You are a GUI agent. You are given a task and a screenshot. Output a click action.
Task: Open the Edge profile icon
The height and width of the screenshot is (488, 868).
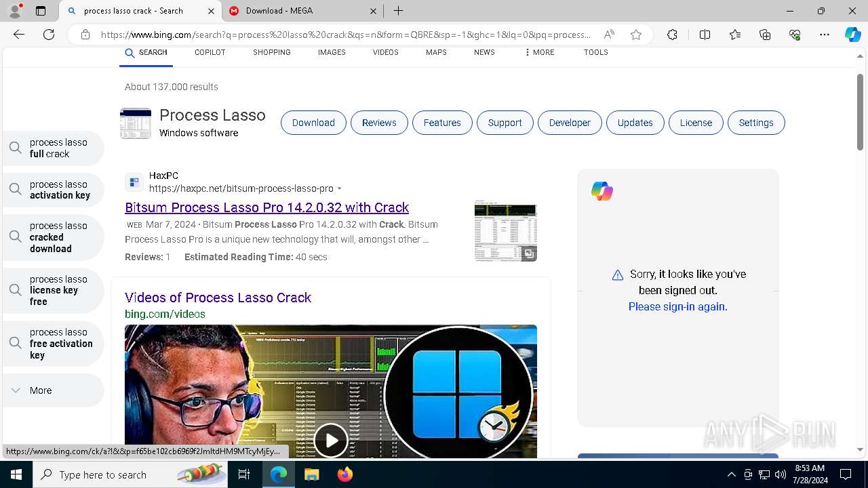[x=16, y=11]
